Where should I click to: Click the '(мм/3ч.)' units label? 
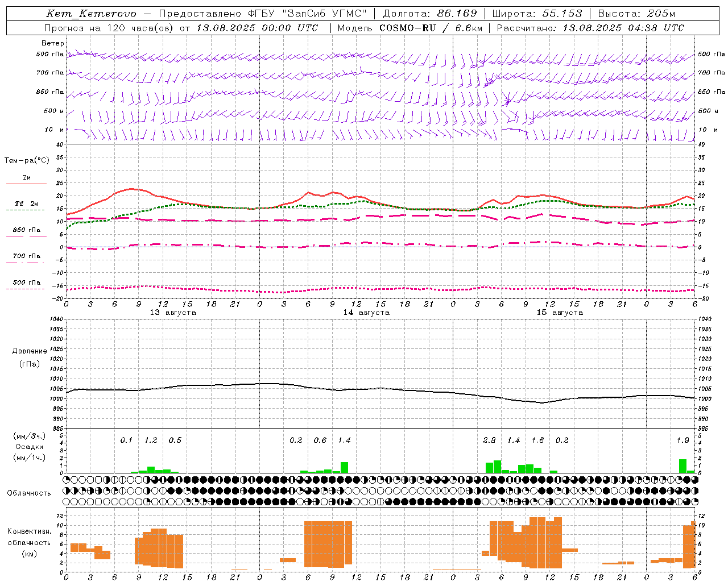[29, 436]
